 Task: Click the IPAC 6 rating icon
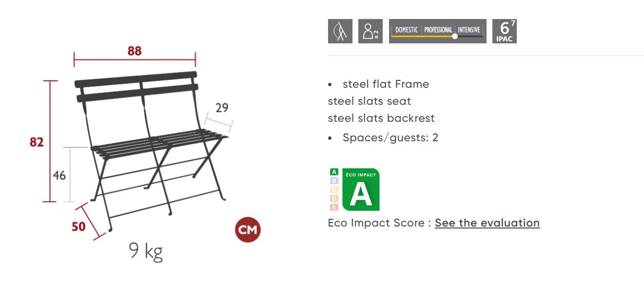pos(504,31)
